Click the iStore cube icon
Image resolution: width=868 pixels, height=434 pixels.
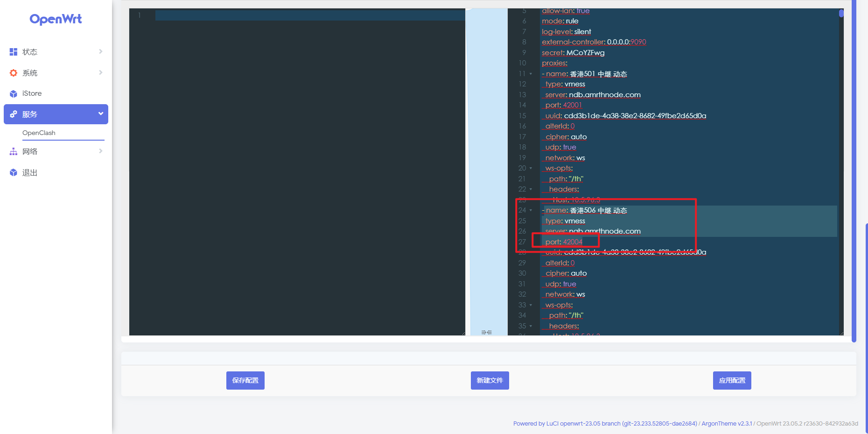14,93
